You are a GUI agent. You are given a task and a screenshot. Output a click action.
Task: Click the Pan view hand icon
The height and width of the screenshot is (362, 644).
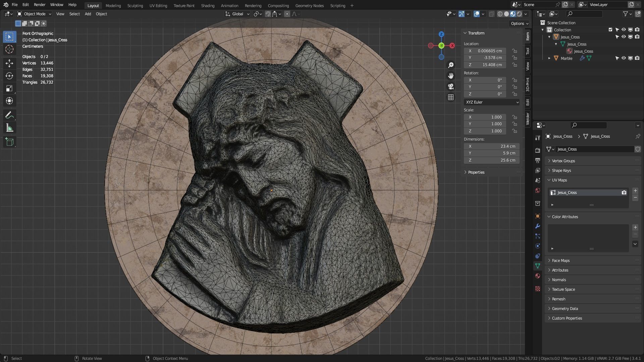(x=451, y=76)
